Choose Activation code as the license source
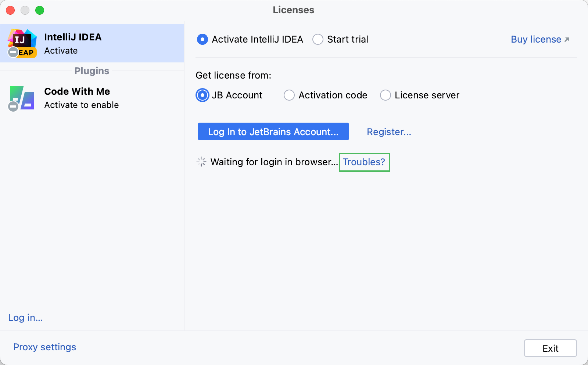 tap(289, 95)
